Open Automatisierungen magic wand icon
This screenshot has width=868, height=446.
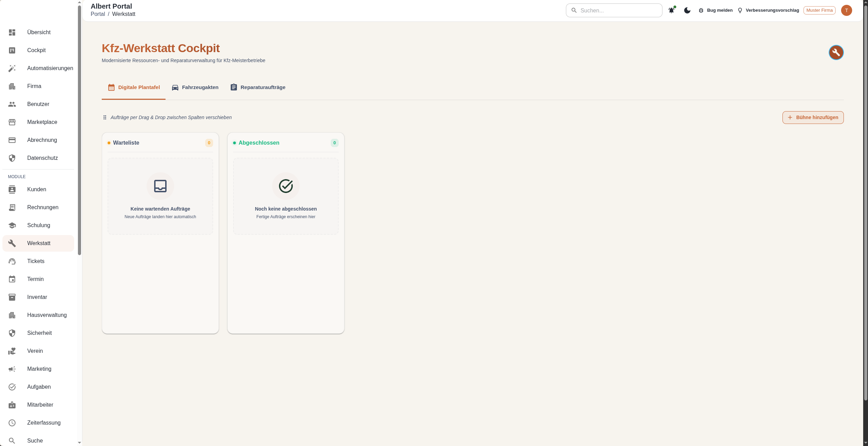12,68
